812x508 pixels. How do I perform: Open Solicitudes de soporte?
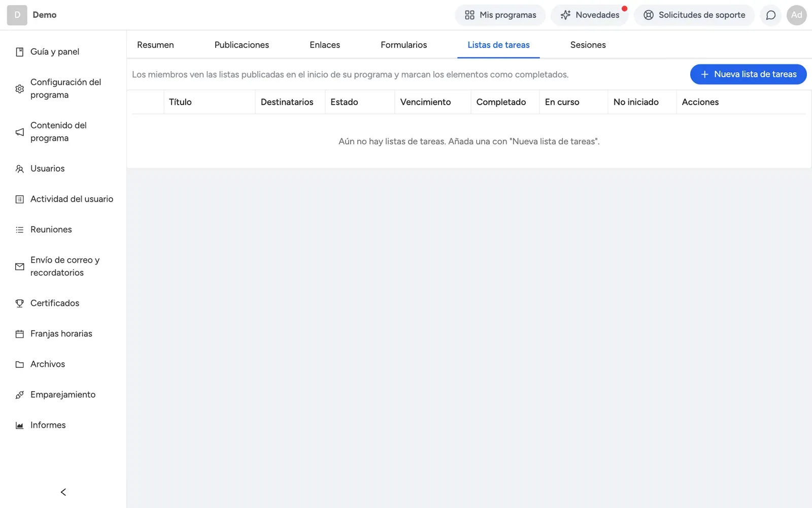tap(694, 15)
